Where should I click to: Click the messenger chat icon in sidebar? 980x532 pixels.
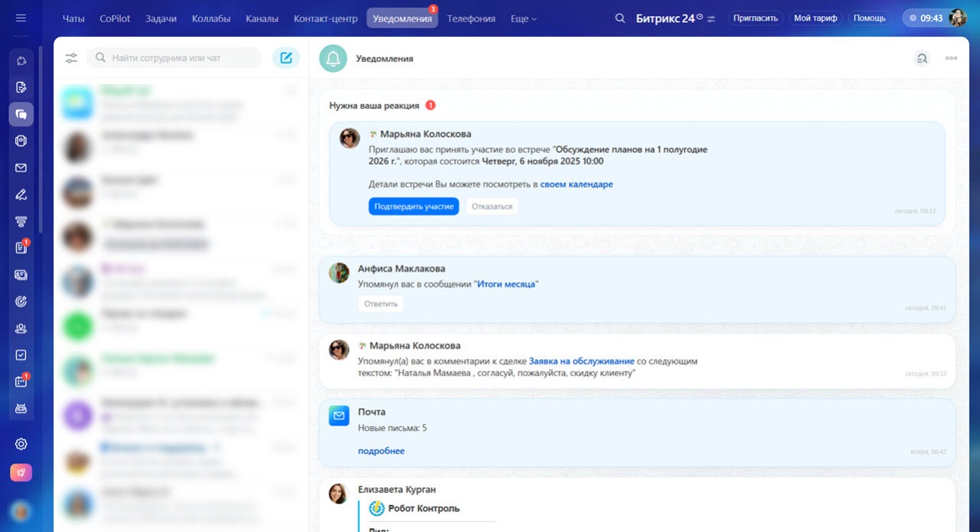click(x=21, y=114)
